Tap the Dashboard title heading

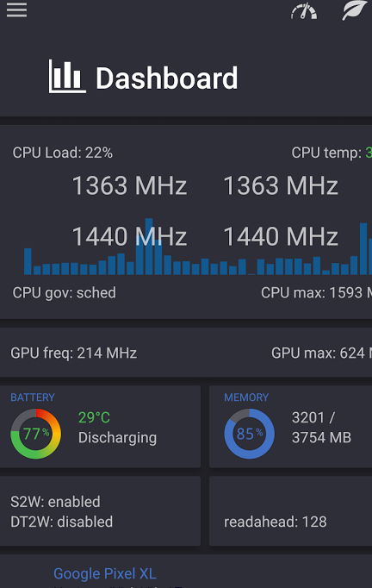pos(167,78)
